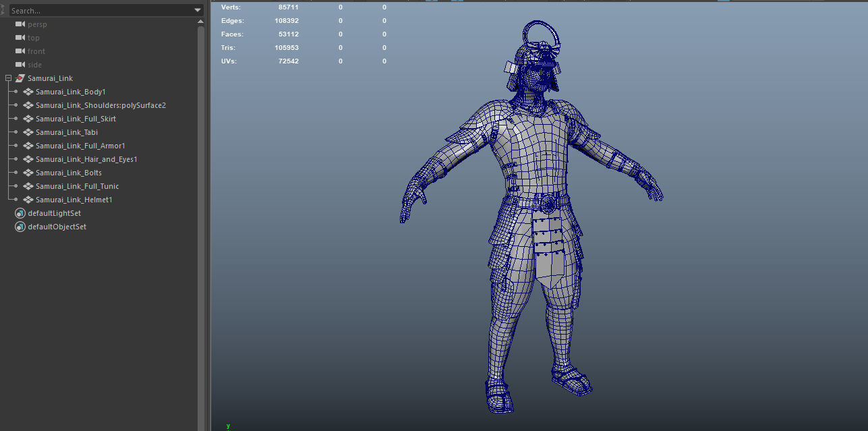Click the mesh icon of Samurai_Link_Full_Armor1

click(28, 146)
